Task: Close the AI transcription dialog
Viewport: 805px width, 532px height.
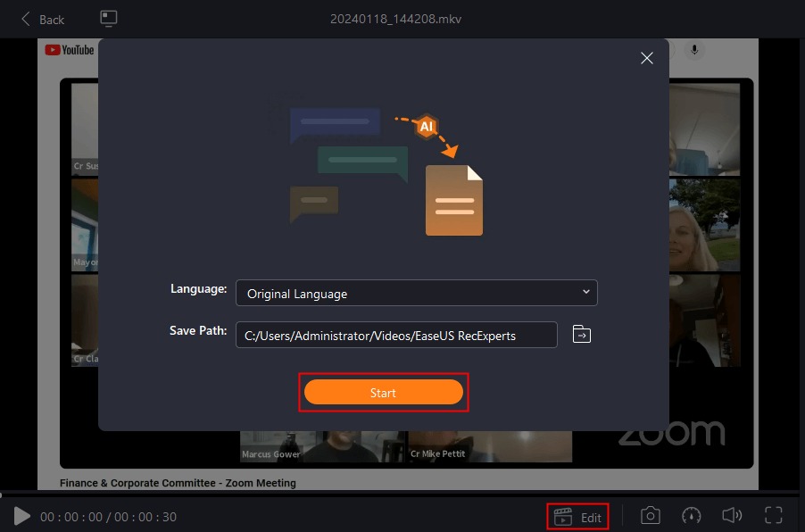Action: coord(647,58)
